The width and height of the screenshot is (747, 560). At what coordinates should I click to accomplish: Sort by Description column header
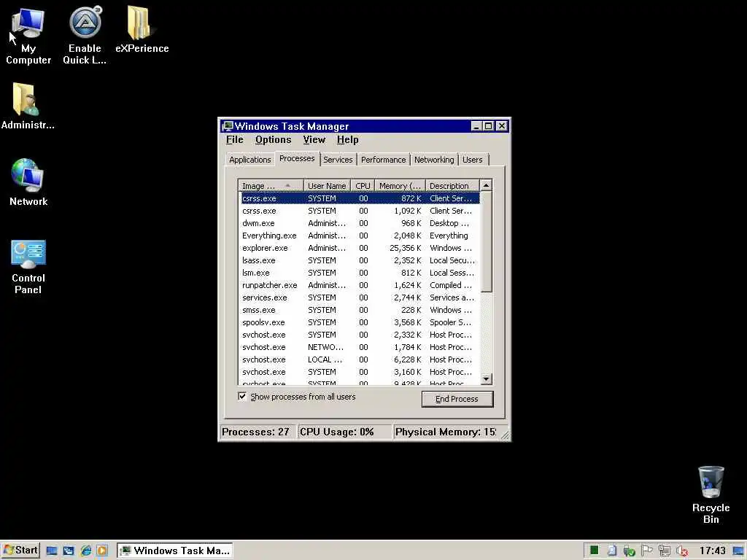tap(452, 186)
